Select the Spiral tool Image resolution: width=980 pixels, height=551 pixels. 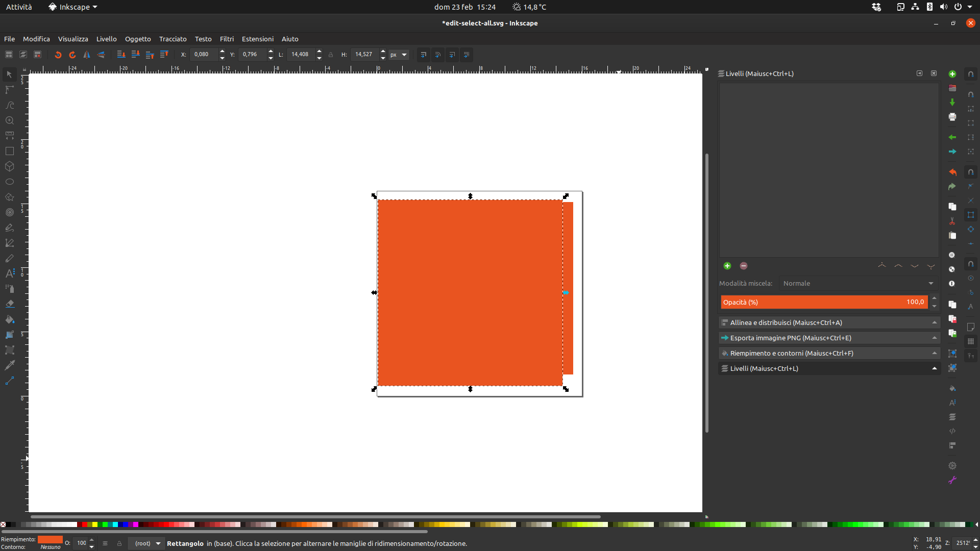click(x=9, y=213)
